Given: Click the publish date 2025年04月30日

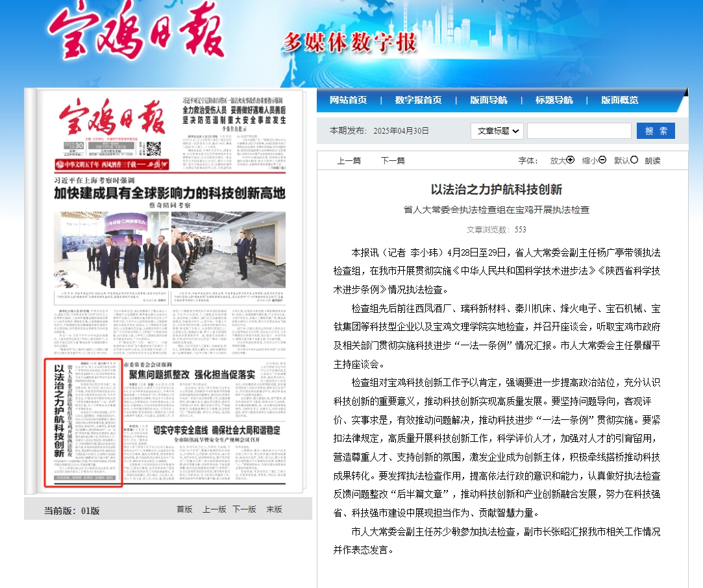Looking at the screenshot, I should [x=401, y=131].
